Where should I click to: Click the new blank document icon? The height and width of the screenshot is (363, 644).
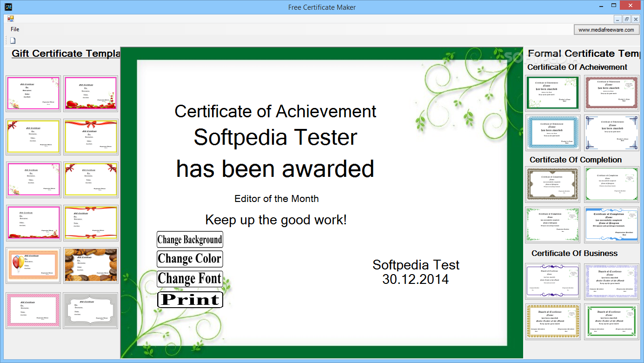coord(13,40)
